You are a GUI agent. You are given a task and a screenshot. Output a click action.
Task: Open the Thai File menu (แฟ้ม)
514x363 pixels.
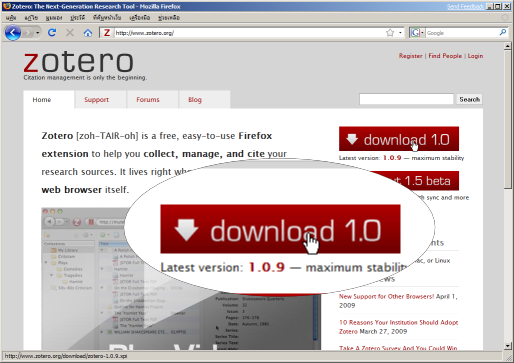pyautogui.click(x=11, y=17)
